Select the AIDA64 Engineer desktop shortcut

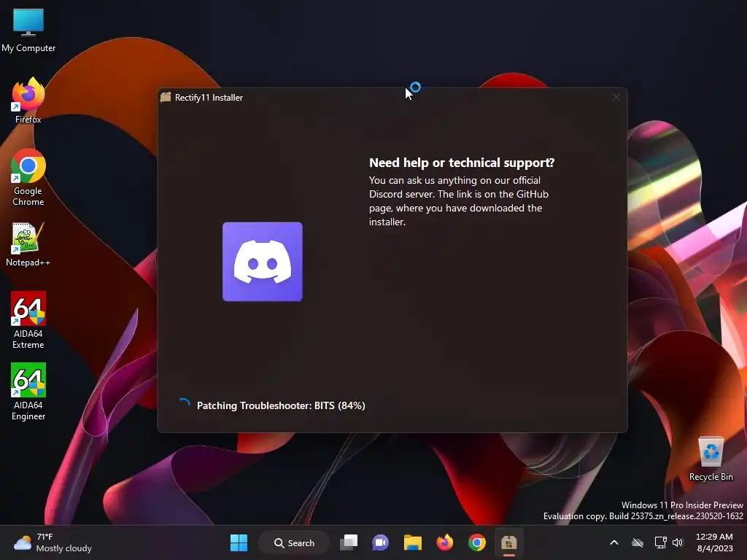[x=28, y=392]
